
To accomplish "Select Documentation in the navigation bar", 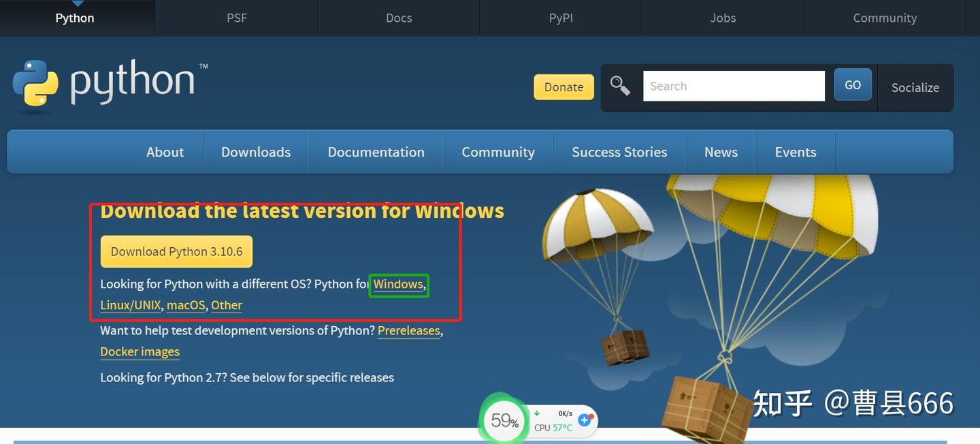I will point(376,151).
